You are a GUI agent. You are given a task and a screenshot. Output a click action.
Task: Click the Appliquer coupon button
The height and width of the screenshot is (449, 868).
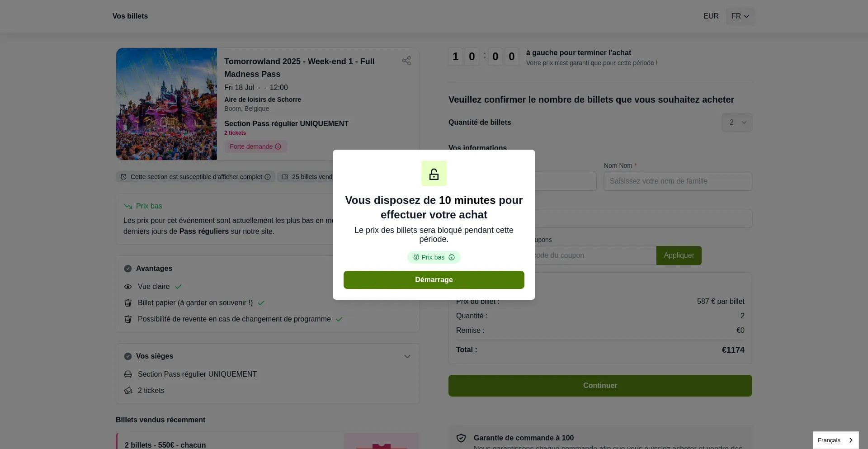point(679,255)
